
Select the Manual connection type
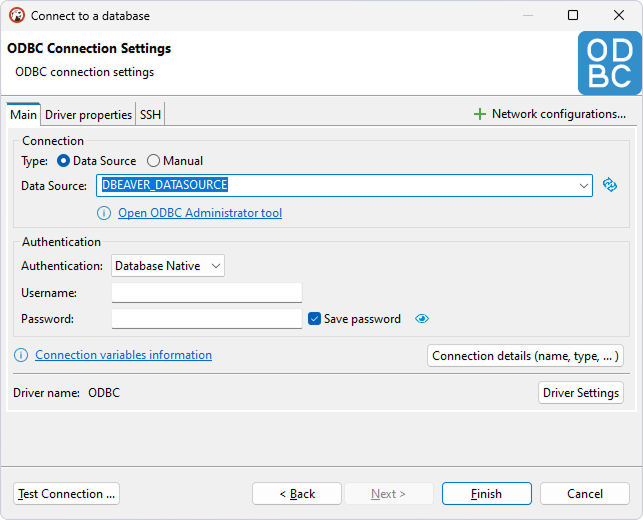153,161
